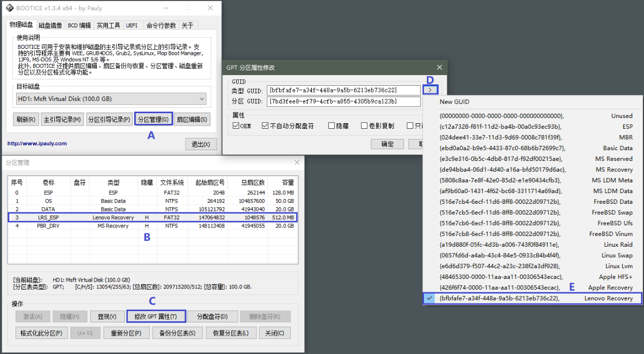Launch 扇区编辑(S)
Viewport: 644px width, 354px height.
(192, 119)
